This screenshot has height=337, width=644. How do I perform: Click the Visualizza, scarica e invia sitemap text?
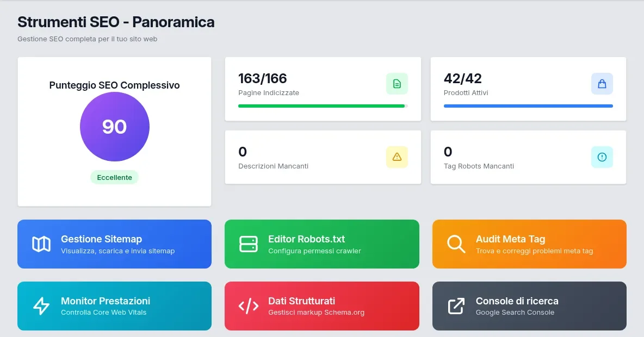tap(118, 251)
